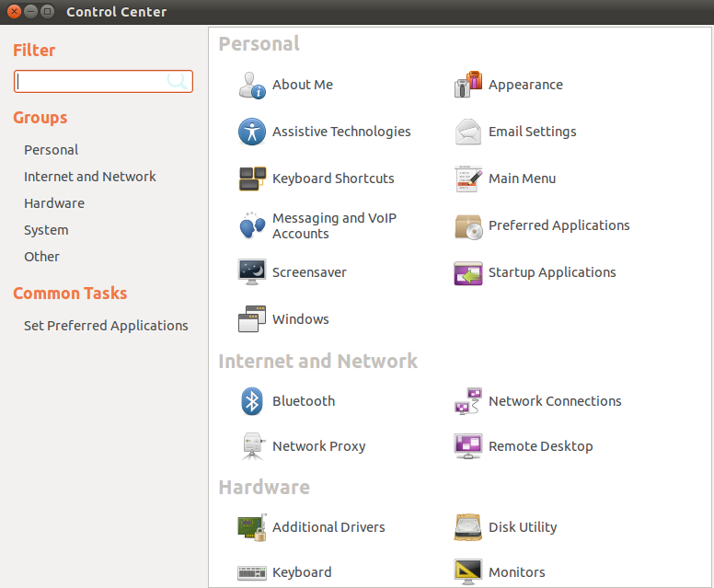Image resolution: width=714 pixels, height=588 pixels.
Task: Click the Disk Utility drive icon
Action: (468, 527)
